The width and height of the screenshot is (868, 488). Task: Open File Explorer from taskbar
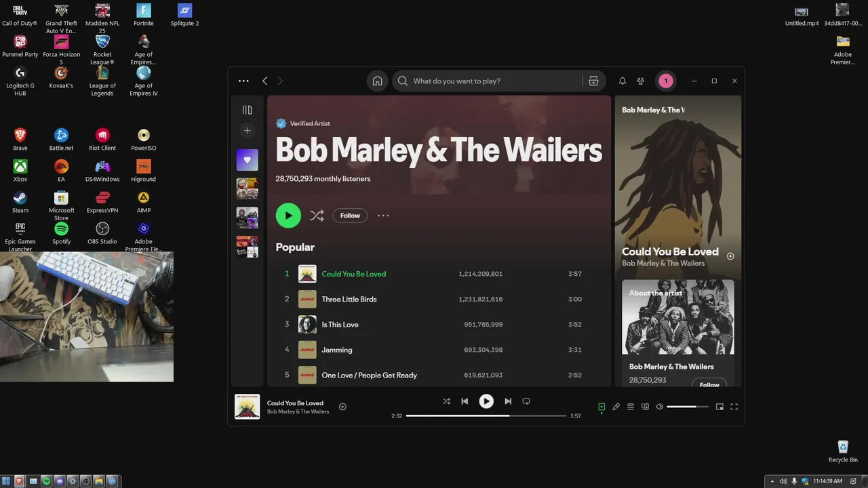tap(99, 481)
